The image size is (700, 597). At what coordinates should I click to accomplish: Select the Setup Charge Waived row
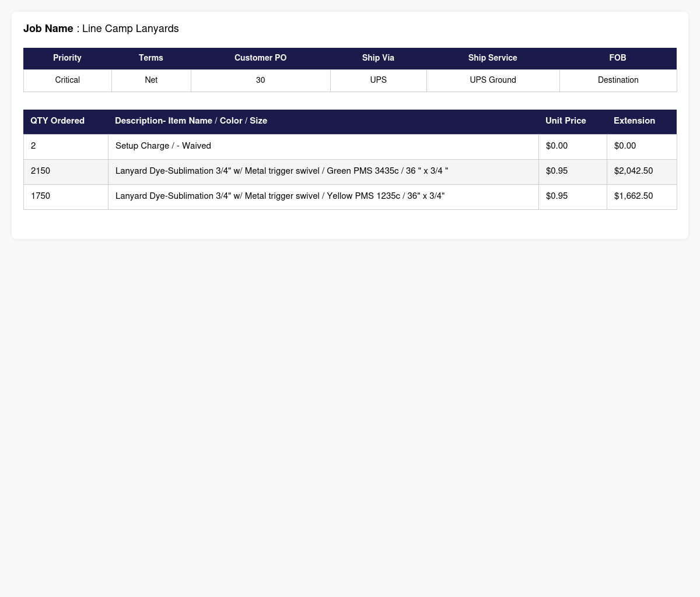(350, 146)
